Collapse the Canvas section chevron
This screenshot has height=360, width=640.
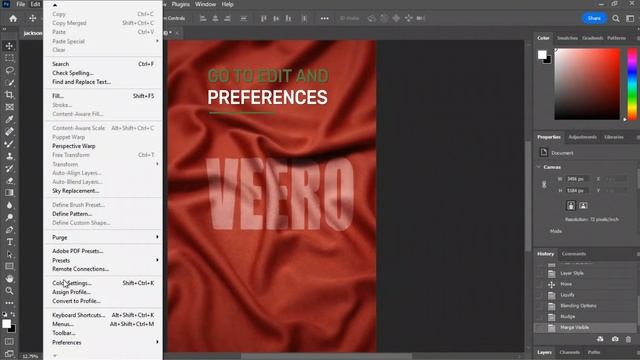click(539, 167)
